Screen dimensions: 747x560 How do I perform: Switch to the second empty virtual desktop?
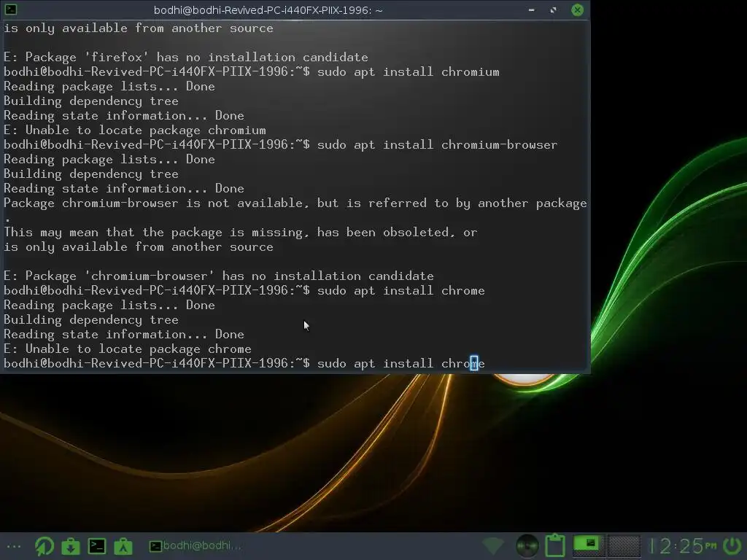tap(624, 545)
